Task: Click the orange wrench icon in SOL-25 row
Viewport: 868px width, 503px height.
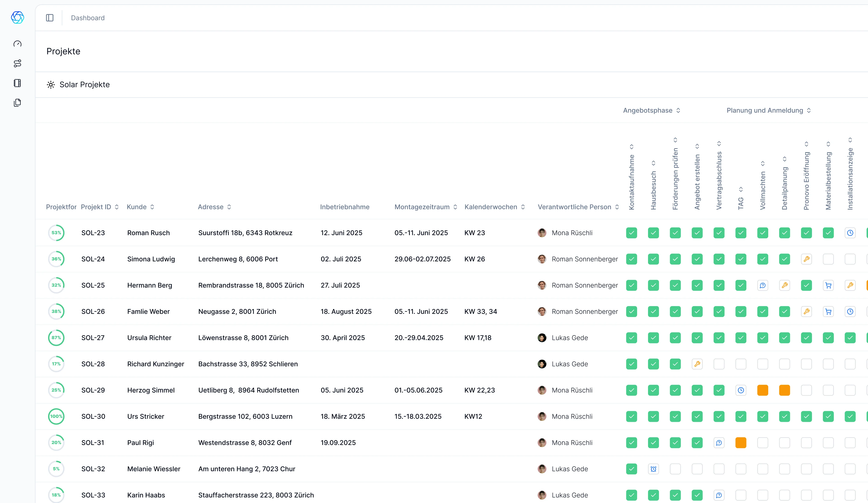Action: coord(785,285)
